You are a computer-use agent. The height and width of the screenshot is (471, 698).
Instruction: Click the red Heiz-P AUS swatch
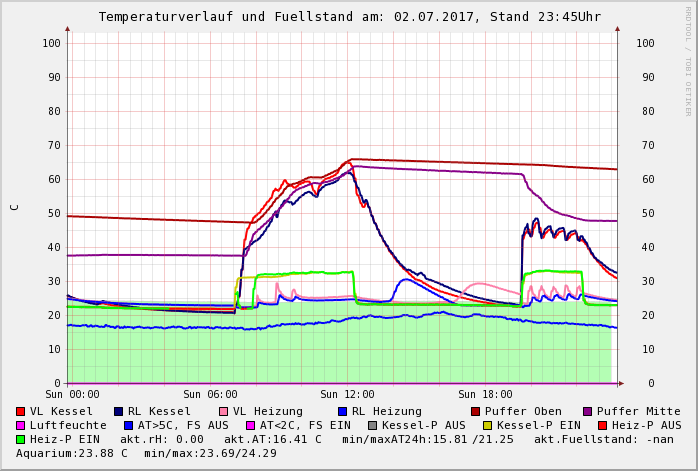point(603,426)
